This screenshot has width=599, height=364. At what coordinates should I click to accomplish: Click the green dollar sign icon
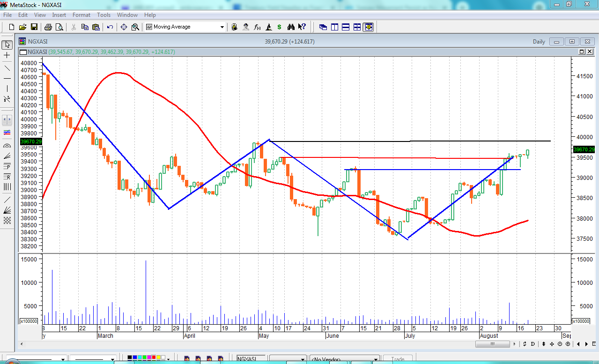point(279,27)
